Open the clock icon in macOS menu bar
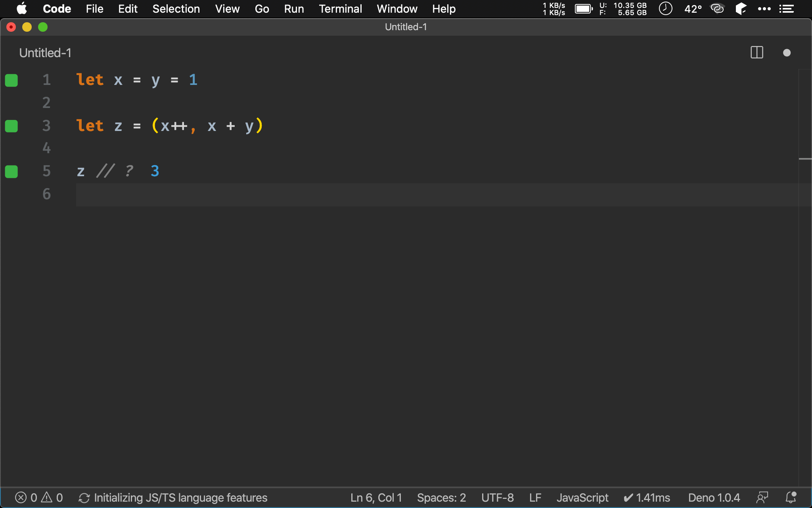 (665, 8)
